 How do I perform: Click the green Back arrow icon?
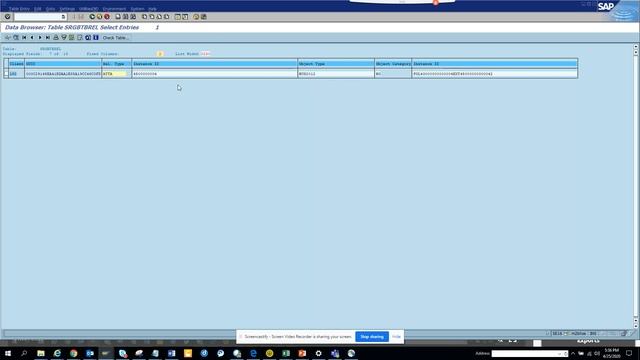pos(92,17)
